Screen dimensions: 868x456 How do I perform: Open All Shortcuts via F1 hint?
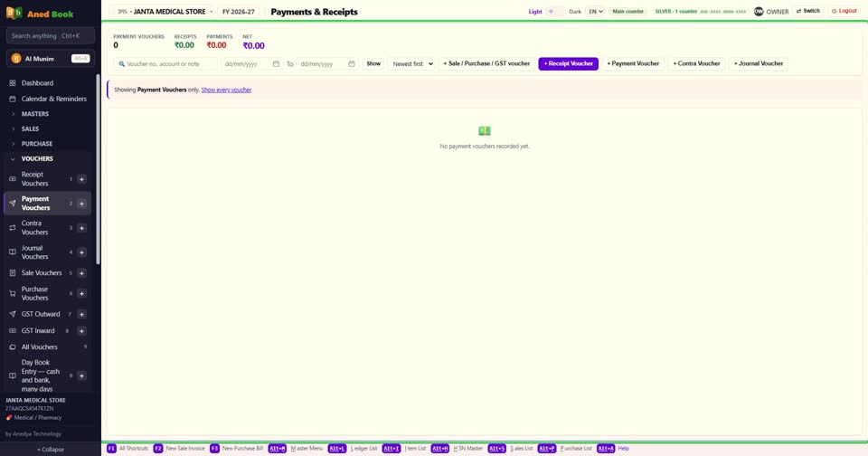click(127, 448)
